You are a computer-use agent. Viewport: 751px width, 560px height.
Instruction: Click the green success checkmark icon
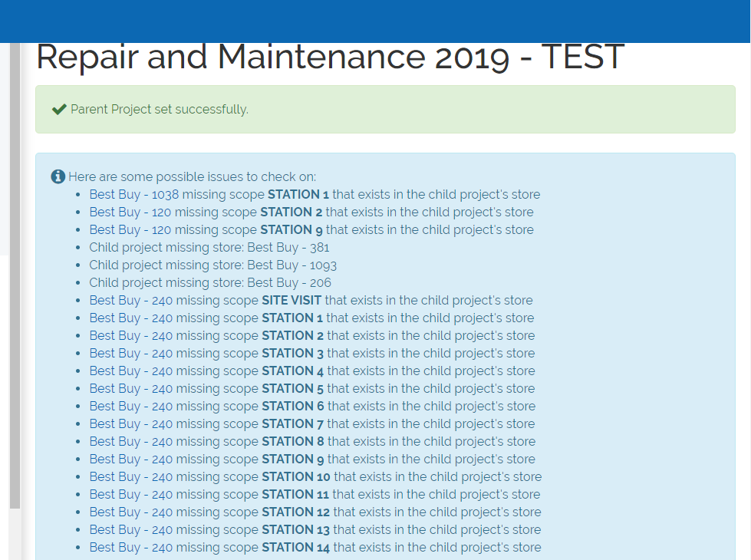[59, 110]
